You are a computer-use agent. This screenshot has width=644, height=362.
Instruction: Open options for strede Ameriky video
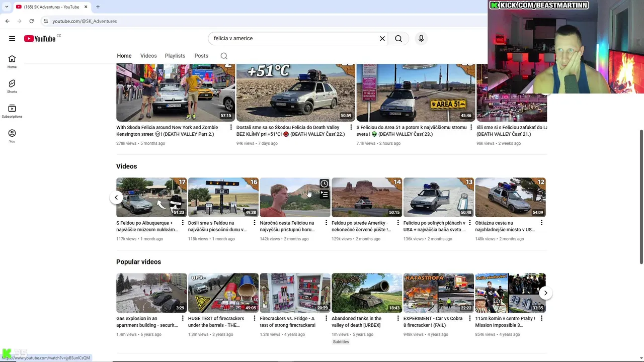pos(398,223)
